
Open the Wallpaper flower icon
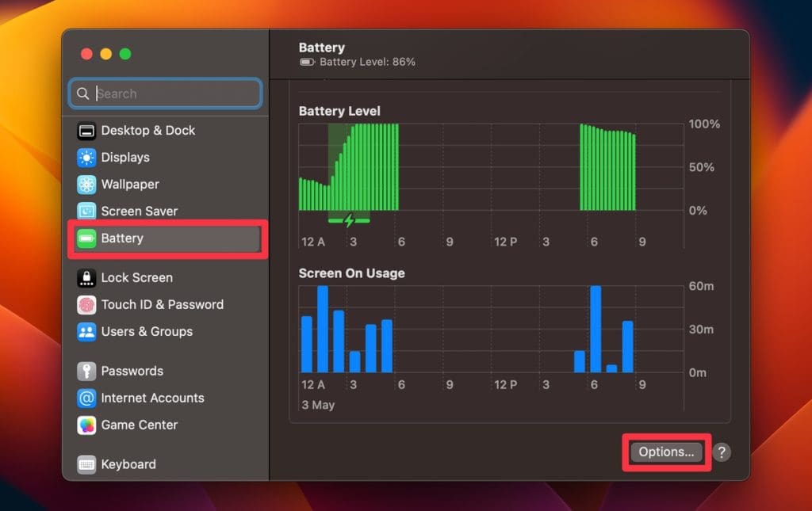86,185
